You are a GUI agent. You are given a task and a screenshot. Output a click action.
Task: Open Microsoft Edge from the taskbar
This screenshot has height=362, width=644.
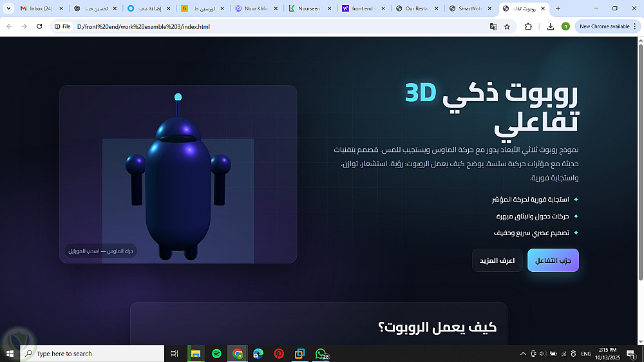[258, 354]
